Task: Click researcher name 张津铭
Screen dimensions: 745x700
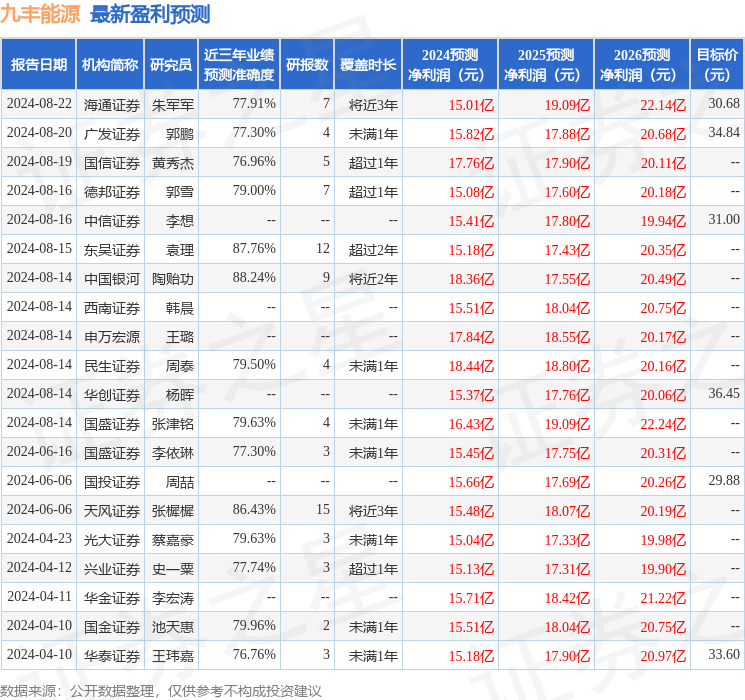Action: (x=173, y=424)
